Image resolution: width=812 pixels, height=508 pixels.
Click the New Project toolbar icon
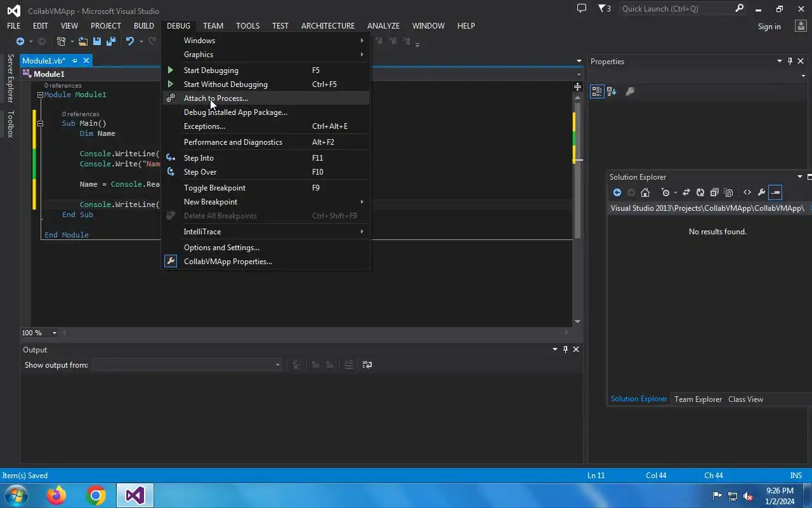61,41
